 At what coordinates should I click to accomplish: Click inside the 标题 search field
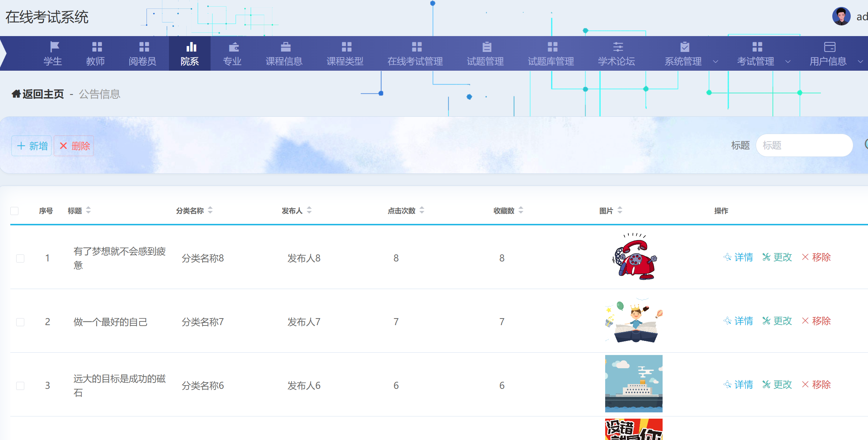point(804,145)
